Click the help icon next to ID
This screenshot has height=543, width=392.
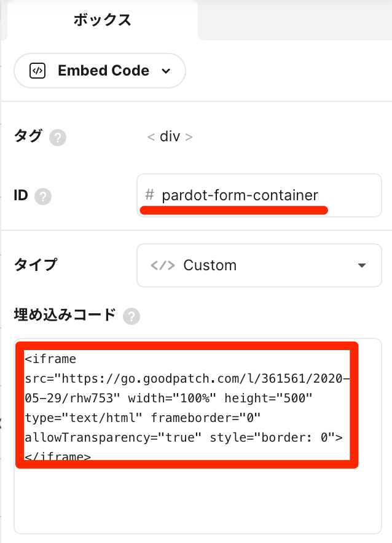point(43,197)
